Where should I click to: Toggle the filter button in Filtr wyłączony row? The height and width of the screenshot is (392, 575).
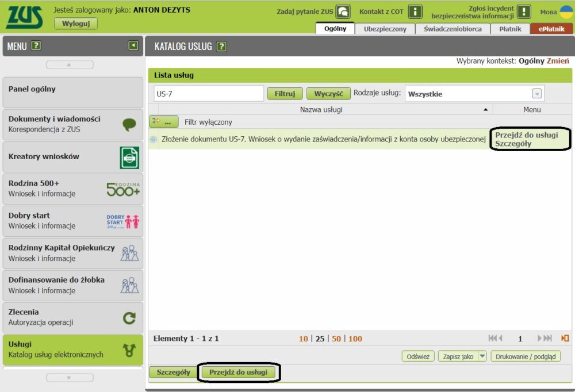click(x=164, y=122)
